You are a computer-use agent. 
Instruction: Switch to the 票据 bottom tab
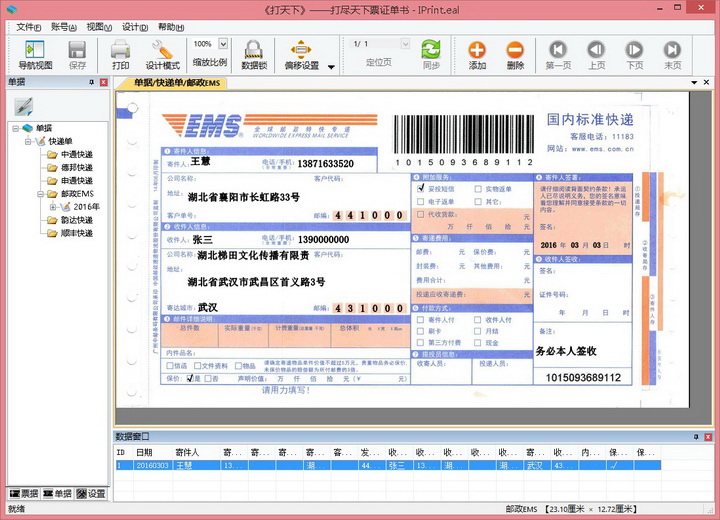24,494
